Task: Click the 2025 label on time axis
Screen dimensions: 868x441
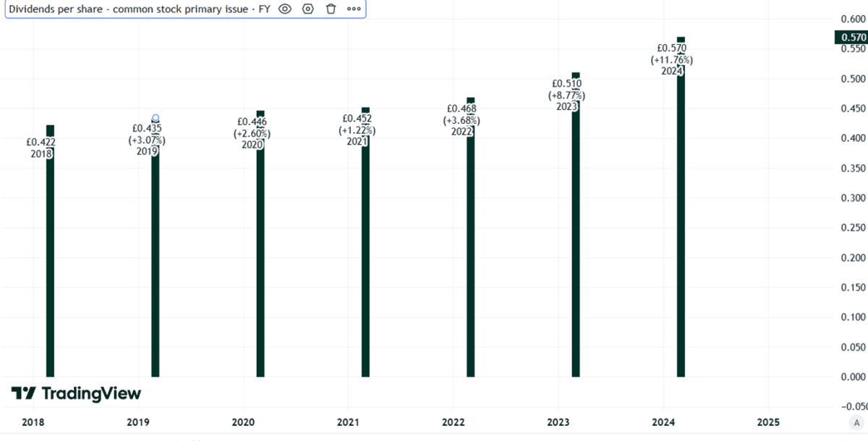Action: tap(768, 422)
